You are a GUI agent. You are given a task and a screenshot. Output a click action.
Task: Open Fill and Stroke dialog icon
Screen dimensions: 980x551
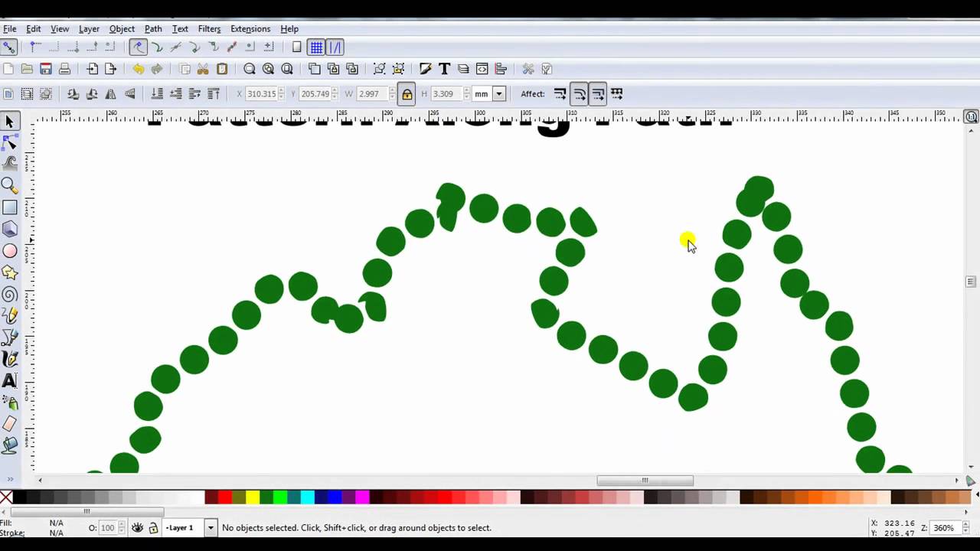[425, 69]
